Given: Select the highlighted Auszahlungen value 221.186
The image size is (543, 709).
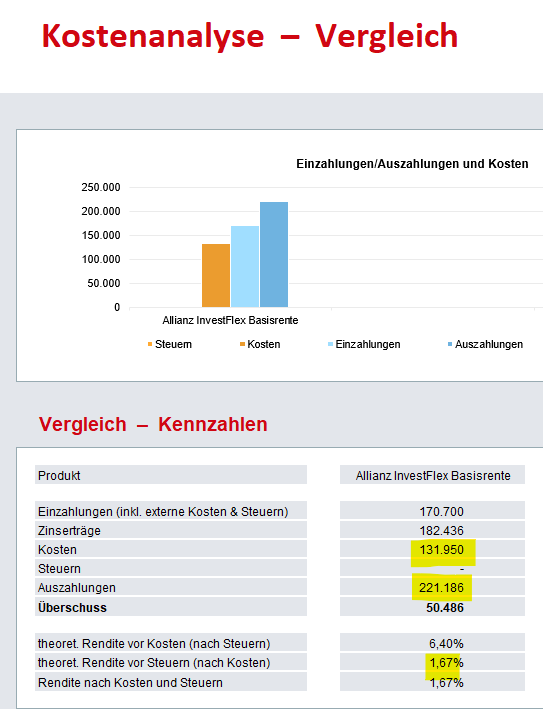Looking at the screenshot, I should (441, 588).
